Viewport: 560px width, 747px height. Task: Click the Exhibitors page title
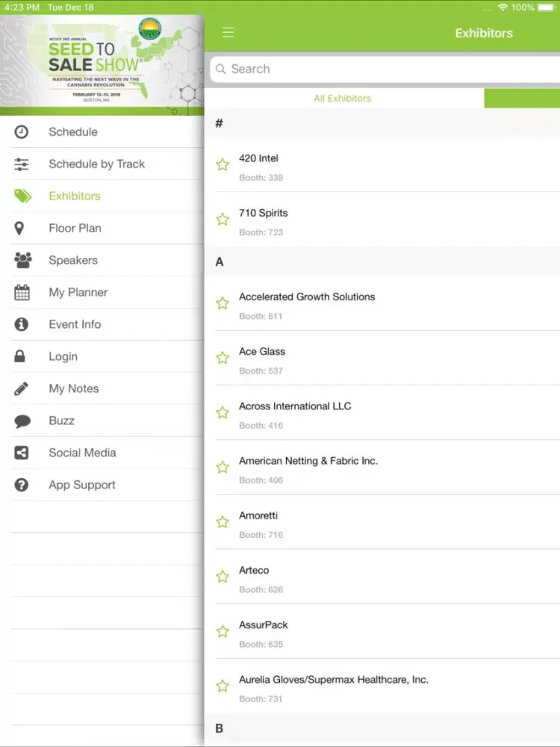coord(484,33)
